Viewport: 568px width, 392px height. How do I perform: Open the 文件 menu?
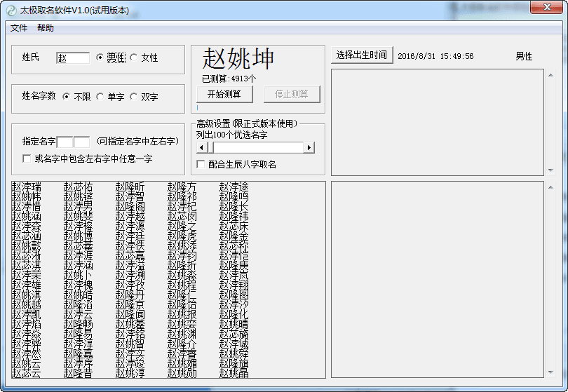[x=19, y=28]
